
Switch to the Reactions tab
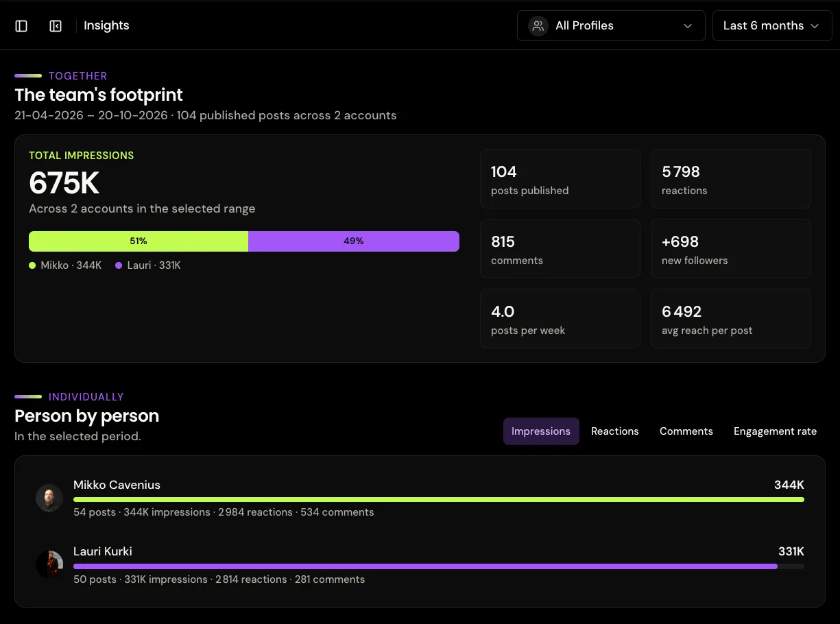click(615, 431)
